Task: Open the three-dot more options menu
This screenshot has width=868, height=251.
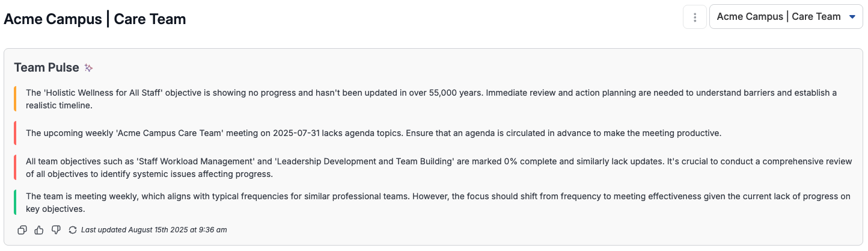Action: pos(695,17)
